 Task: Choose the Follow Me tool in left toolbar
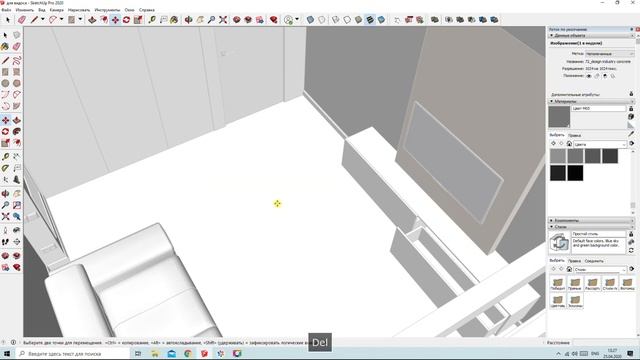coord(17,131)
